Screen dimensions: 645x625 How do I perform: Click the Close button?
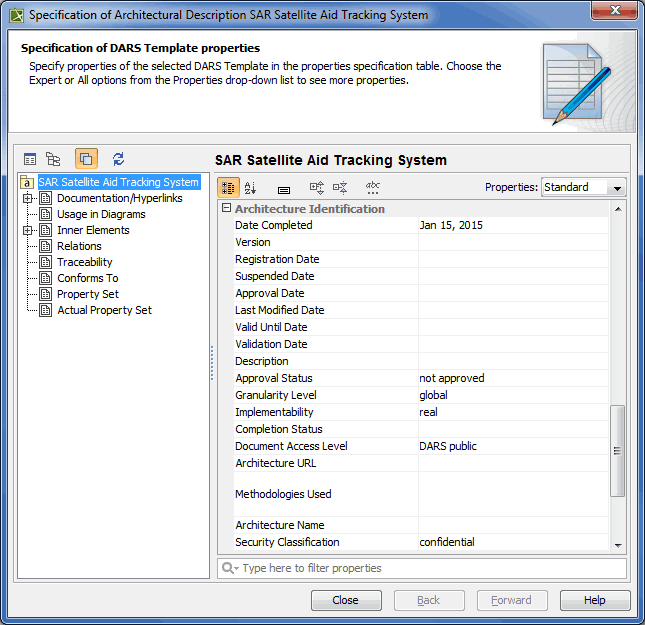(345, 600)
